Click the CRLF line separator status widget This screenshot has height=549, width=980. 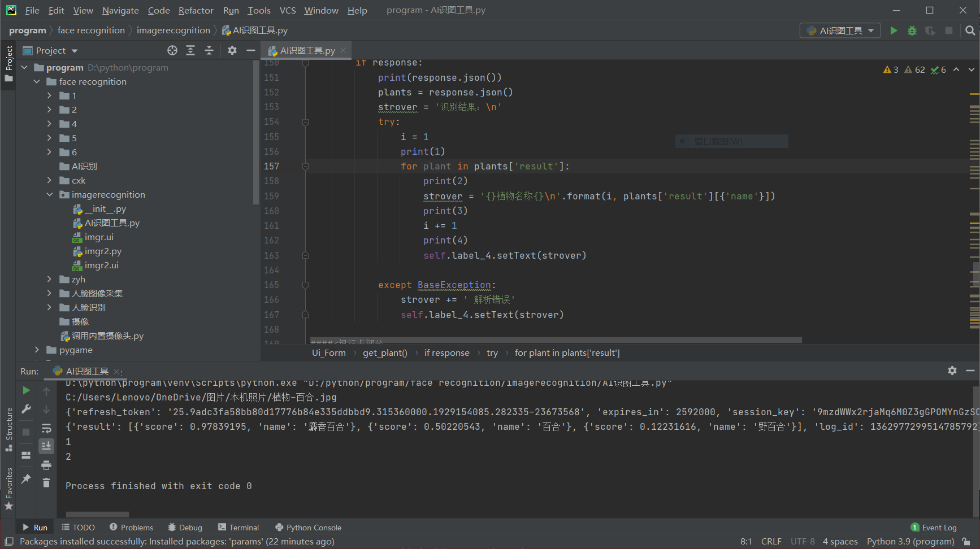tap(771, 542)
